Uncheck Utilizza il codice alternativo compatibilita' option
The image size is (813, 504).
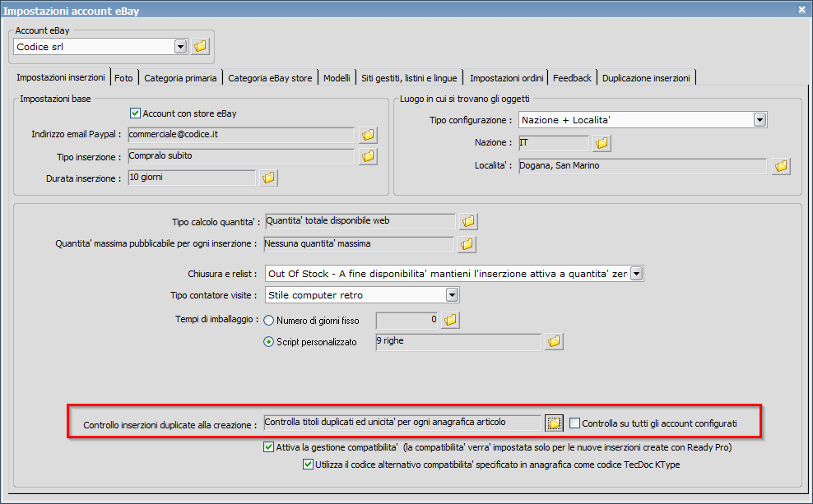pos(308,464)
